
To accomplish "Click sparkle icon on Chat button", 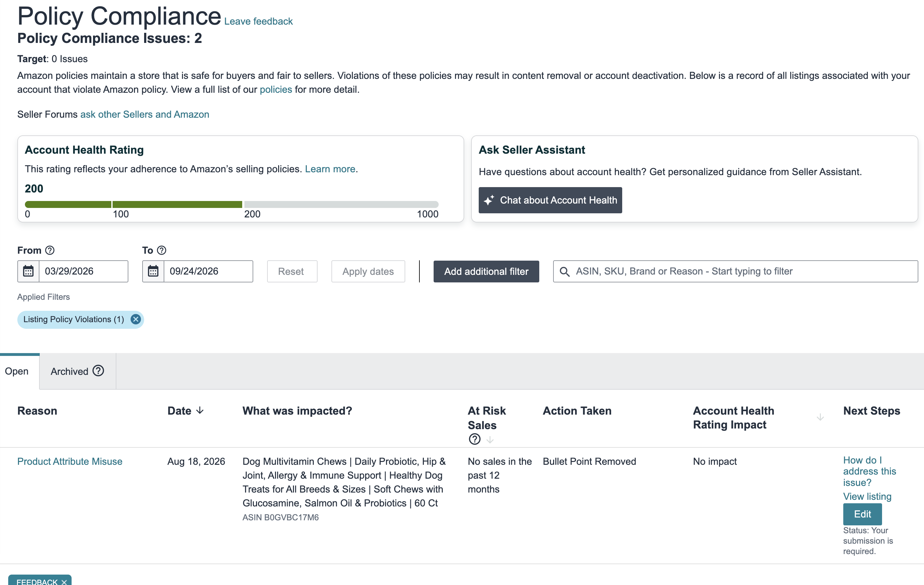I will (x=489, y=200).
